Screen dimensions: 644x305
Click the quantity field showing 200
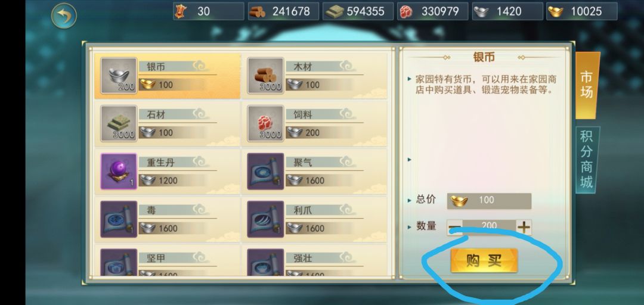pos(489,227)
